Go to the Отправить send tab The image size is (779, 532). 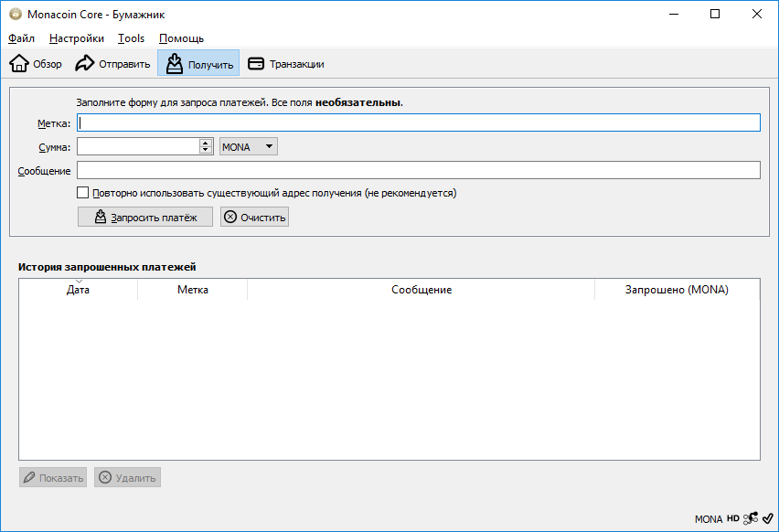112,64
